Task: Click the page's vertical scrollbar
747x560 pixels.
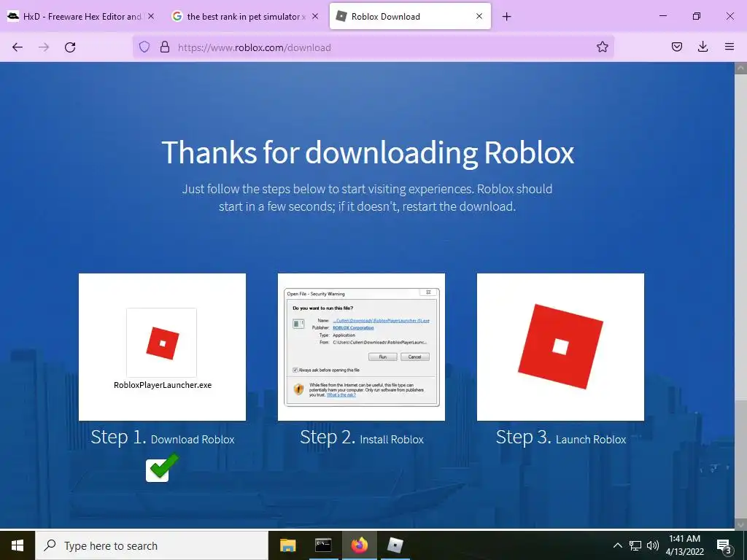Action: [740, 295]
